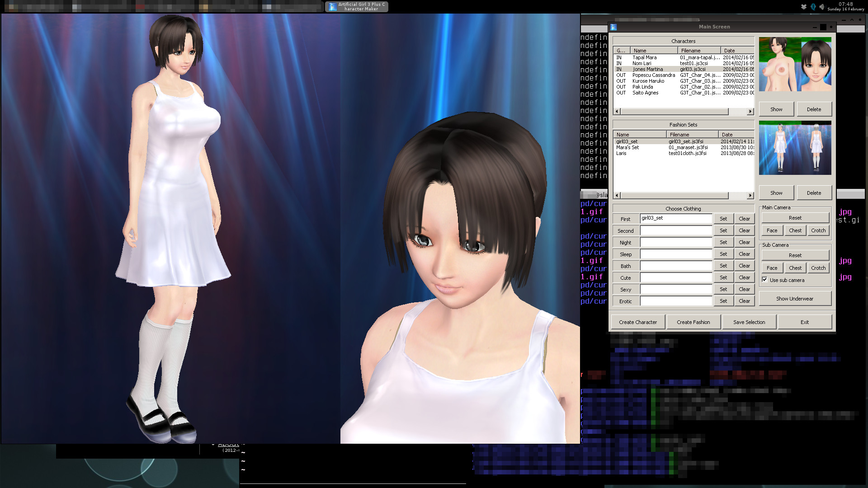Click the Create Character button
The image size is (868, 488).
638,322
